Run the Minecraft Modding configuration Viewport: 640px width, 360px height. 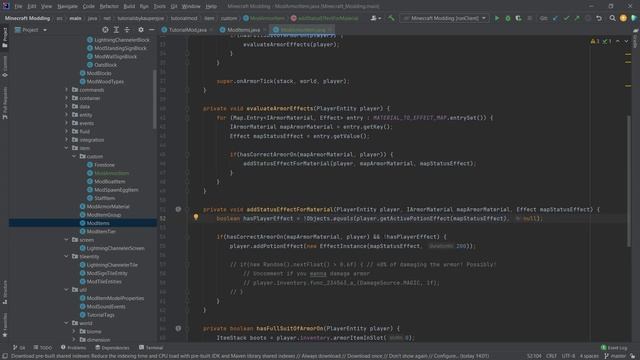(x=497, y=18)
